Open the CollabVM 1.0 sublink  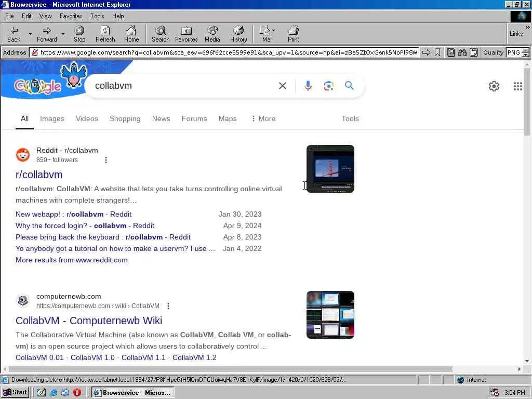click(x=92, y=357)
